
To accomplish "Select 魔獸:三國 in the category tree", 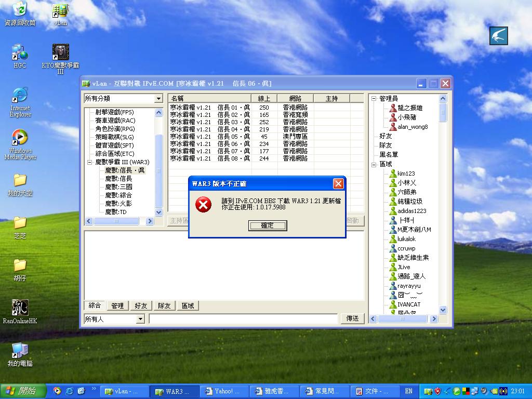I will 118,187.
